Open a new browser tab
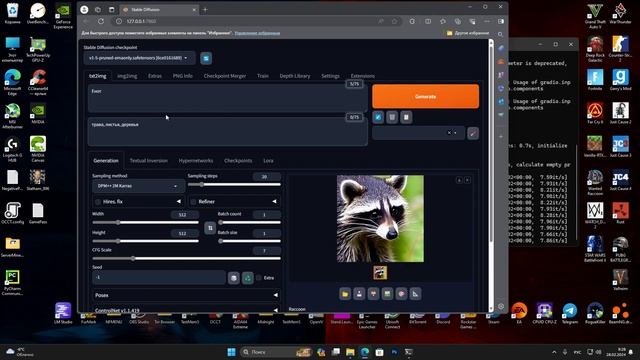Image resolution: width=640 pixels, height=360 pixels. pos(205,9)
